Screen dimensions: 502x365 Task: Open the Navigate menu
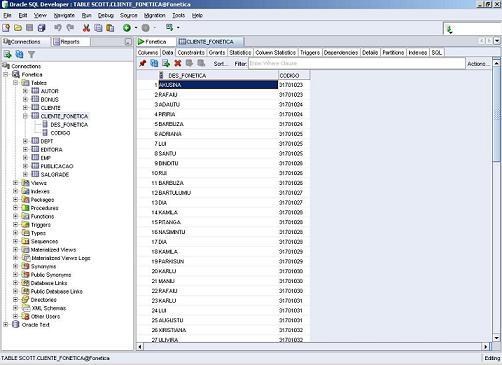click(64, 15)
